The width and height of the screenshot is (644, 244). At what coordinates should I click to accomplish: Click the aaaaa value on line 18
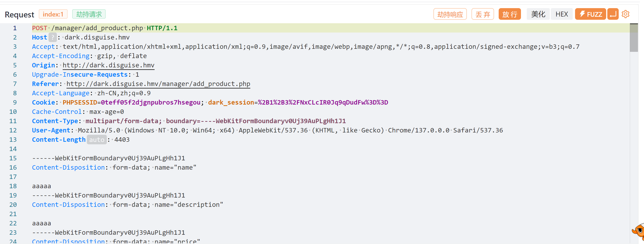point(42,186)
